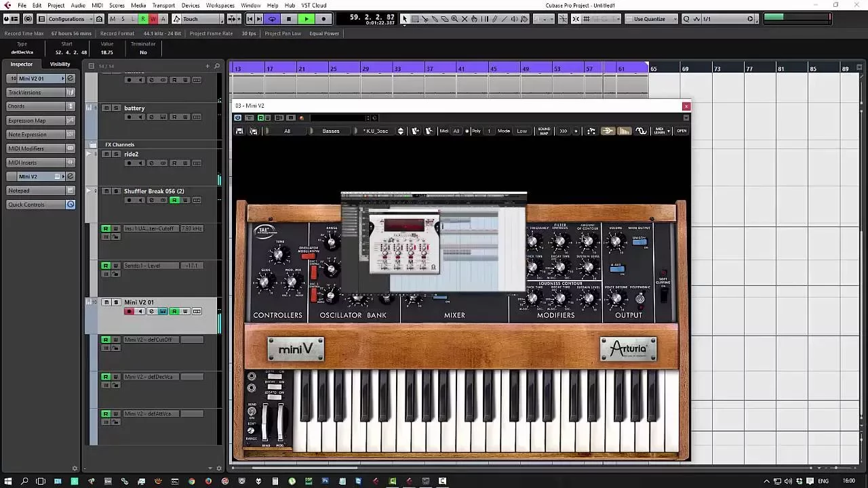Screen dimensions: 868x488
Task: Adjust the Volume knob in Output section
Action: [616, 242]
